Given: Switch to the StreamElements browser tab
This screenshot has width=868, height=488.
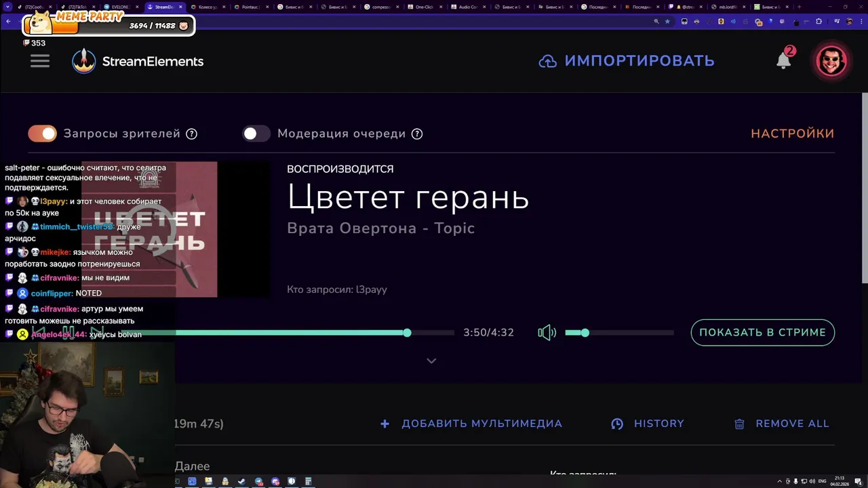Looking at the screenshot, I should coord(163,7).
